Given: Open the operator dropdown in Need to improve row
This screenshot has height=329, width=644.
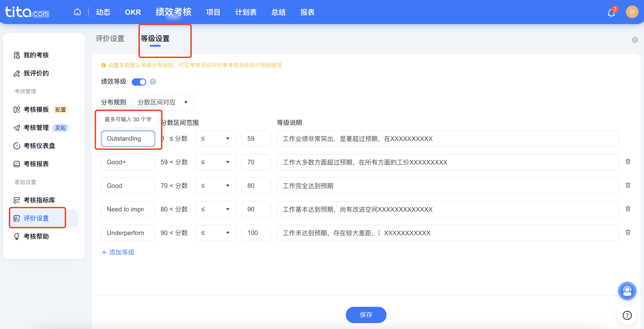Looking at the screenshot, I should click(x=215, y=209).
